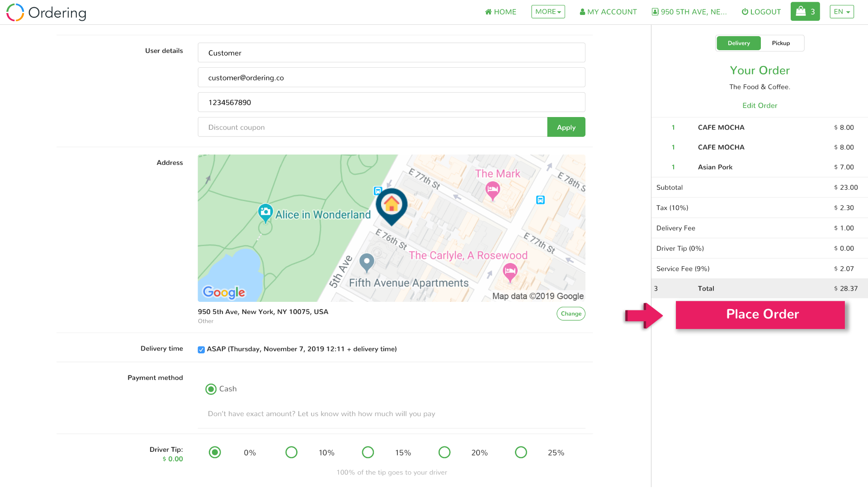Select 10% driver tip
Viewport: 868px width, 488px height.
click(292, 452)
